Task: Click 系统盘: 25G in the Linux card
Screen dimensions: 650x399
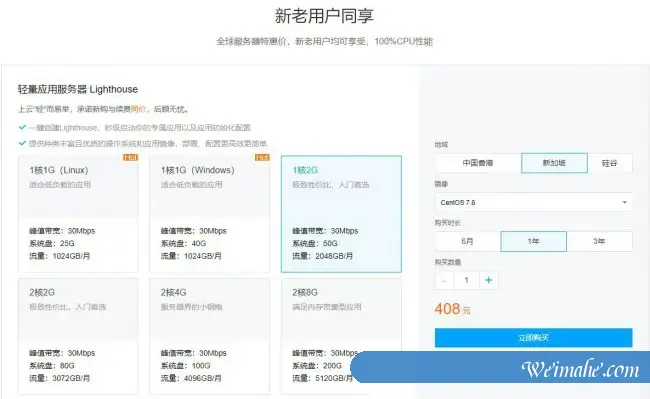Action: (x=52, y=243)
